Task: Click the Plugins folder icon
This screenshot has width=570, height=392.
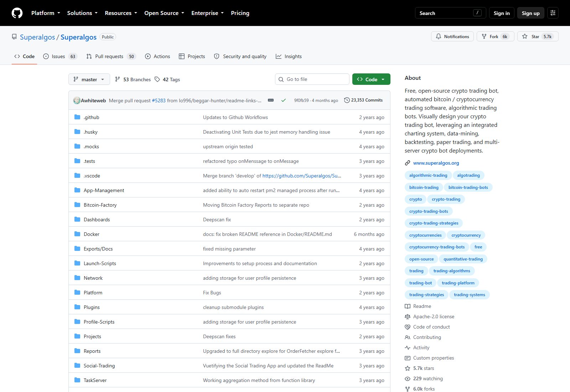Action: point(77,307)
